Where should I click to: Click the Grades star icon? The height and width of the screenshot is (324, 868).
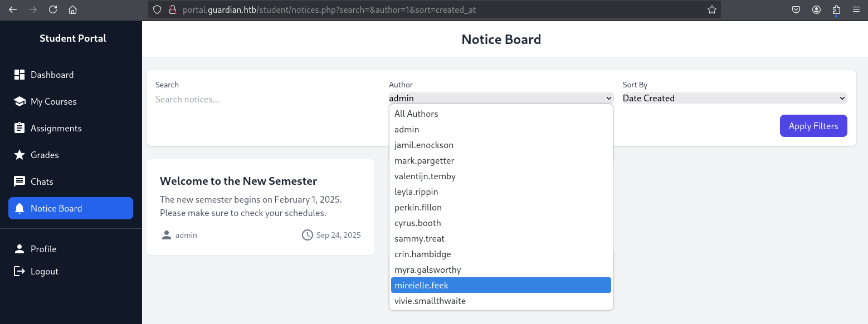(19, 155)
